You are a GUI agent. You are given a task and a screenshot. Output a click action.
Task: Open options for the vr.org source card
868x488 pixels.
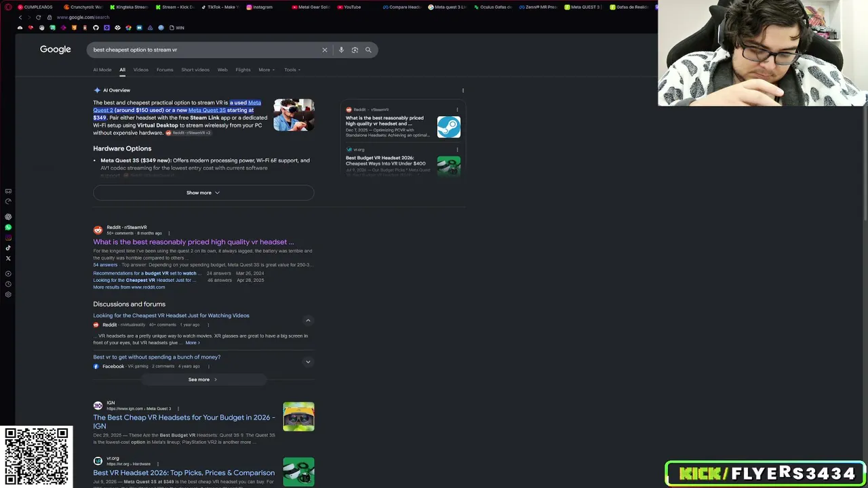point(457,150)
